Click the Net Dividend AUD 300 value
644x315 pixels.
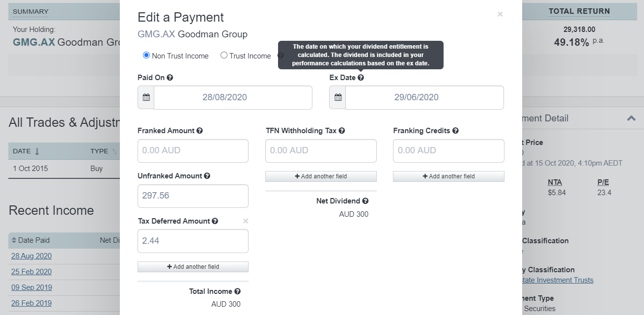(x=354, y=214)
